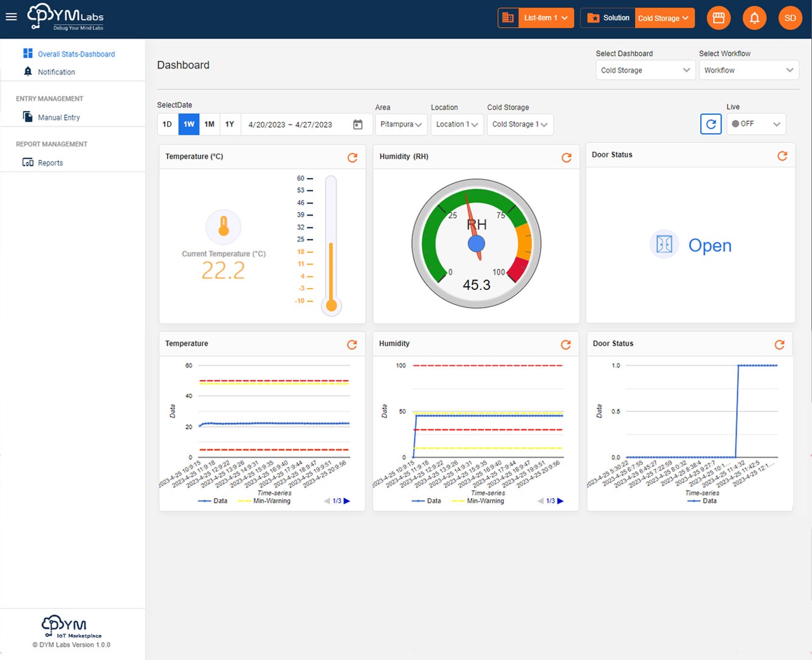Click the Notification bell sidebar icon

click(28, 71)
